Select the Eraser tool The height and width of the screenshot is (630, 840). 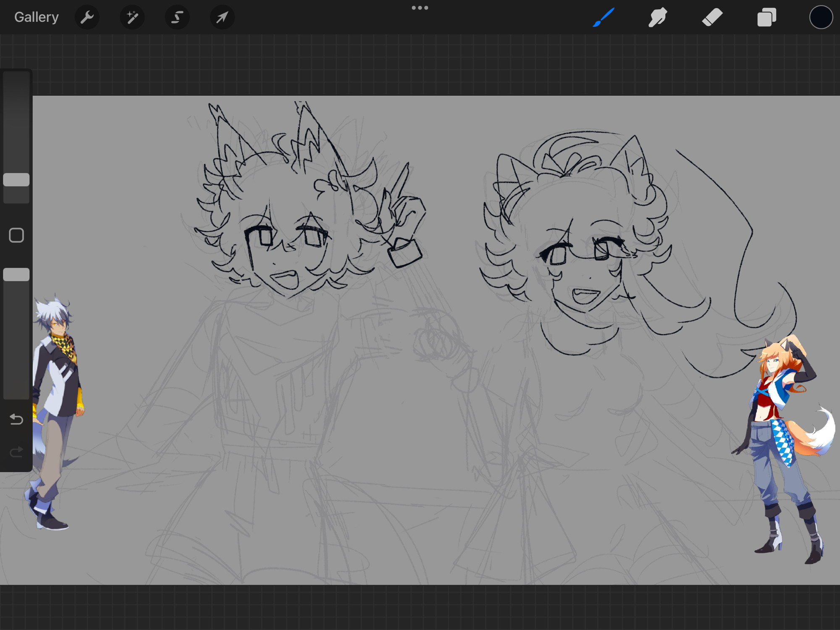(712, 17)
